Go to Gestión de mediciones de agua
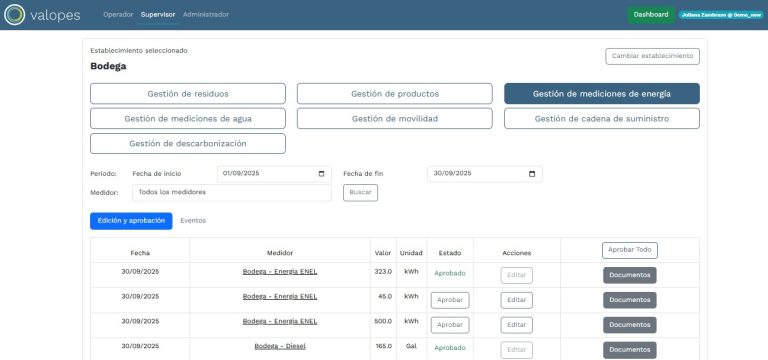768x360 pixels. (x=188, y=119)
